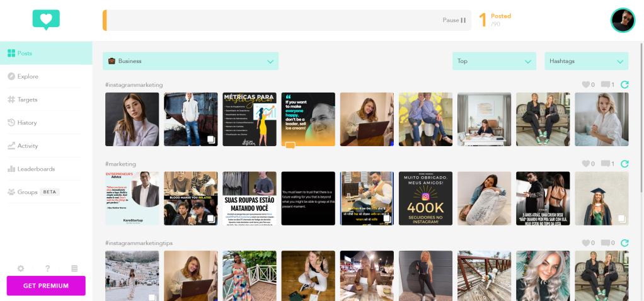
Task: Refresh the #marketing hashtag row
Action: click(624, 164)
